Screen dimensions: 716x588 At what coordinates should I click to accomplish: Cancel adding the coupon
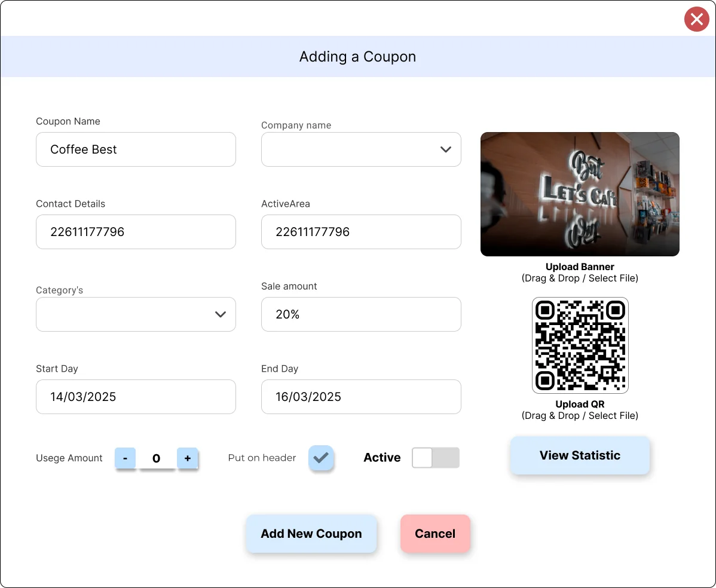(x=435, y=534)
